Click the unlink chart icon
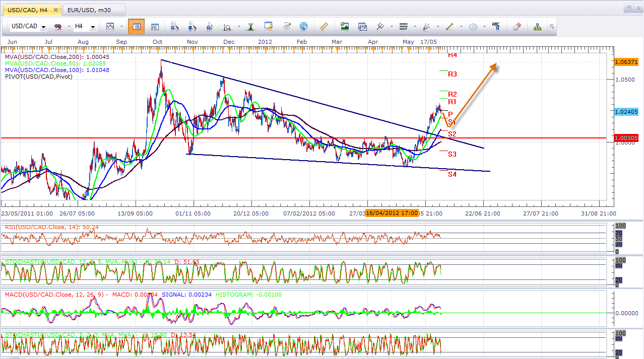The width and height of the screenshot is (644, 359). point(58,27)
